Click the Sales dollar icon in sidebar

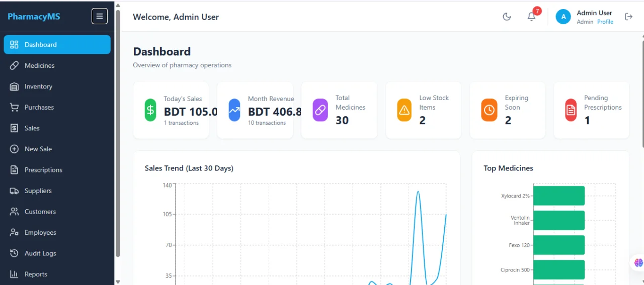[14, 128]
